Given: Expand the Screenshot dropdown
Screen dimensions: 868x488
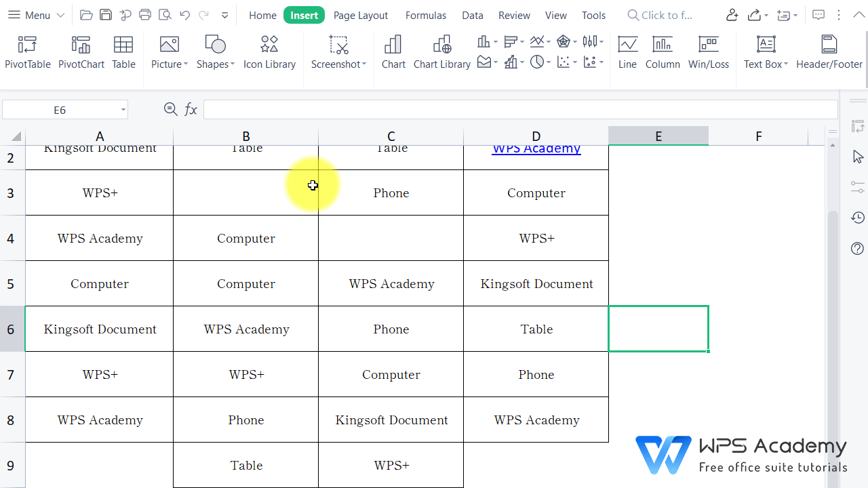Looking at the screenshot, I should tap(364, 64).
